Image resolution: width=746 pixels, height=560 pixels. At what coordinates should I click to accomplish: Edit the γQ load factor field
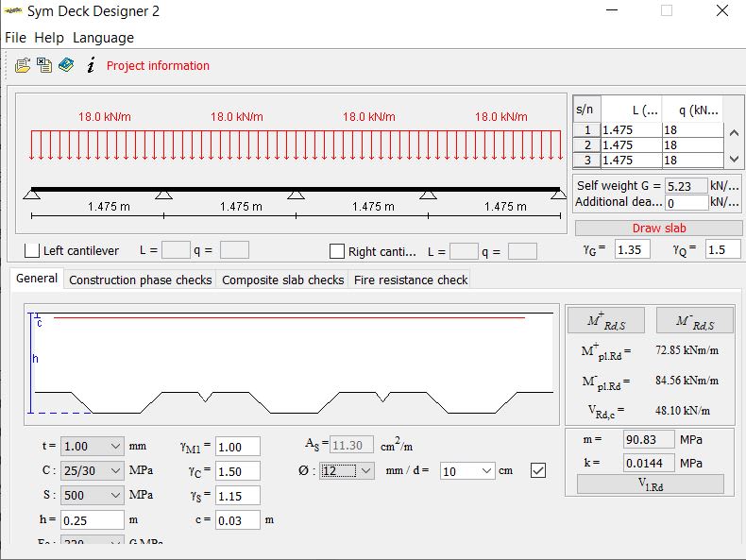722,249
